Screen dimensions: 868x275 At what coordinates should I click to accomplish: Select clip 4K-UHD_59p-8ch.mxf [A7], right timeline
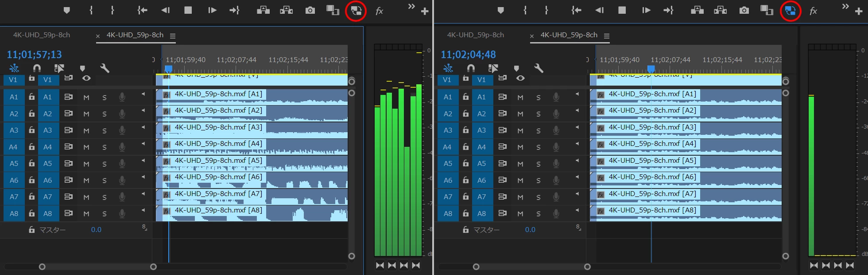tap(686, 196)
